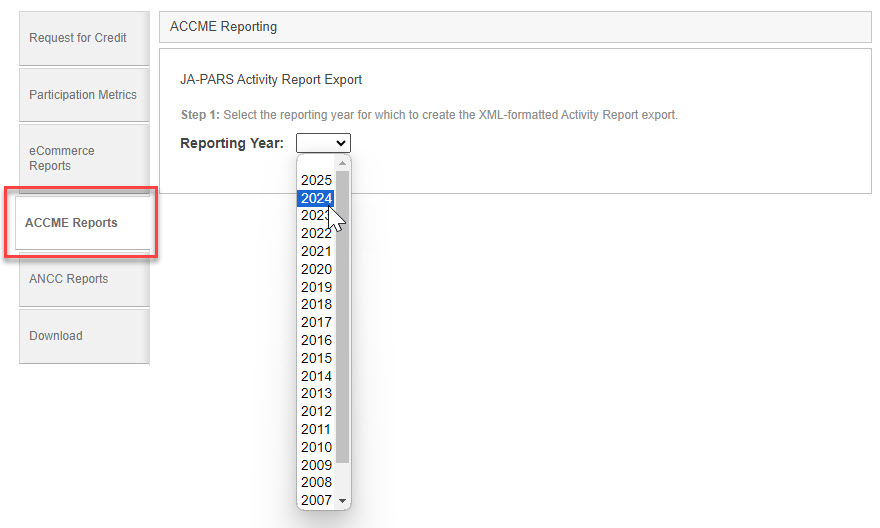The image size is (880, 528).
Task: Click the year list scroll-down arrow
Action: pyautogui.click(x=342, y=501)
